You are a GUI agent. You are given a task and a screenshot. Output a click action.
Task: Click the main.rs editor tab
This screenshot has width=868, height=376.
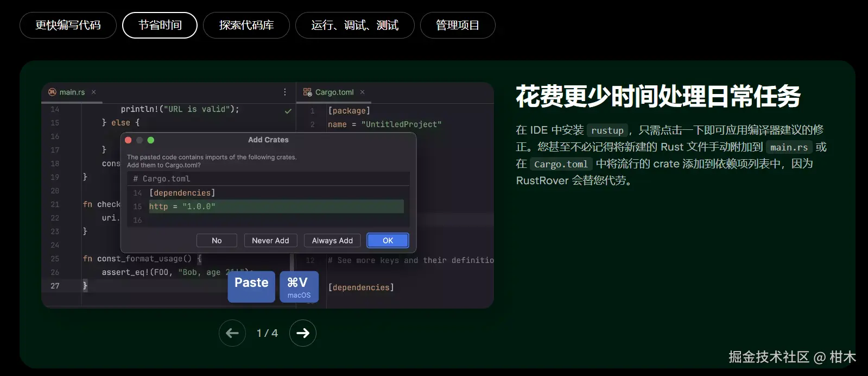coord(72,92)
